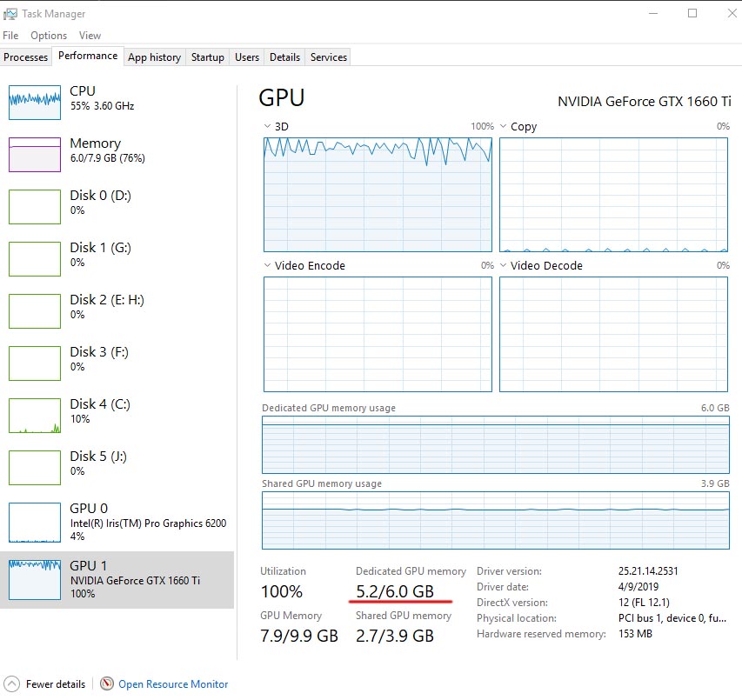Click the 153 MB hardware reserved value
742x700 pixels.
pos(635,634)
